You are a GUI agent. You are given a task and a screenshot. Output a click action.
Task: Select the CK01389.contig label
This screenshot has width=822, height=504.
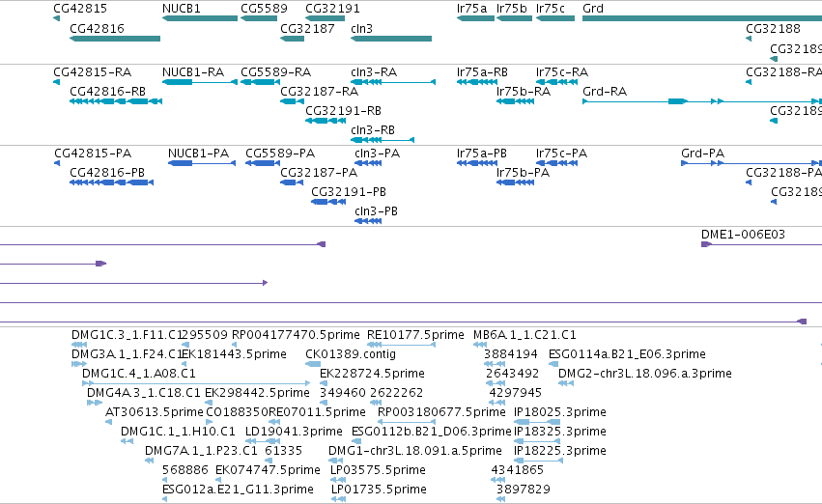[351, 354]
